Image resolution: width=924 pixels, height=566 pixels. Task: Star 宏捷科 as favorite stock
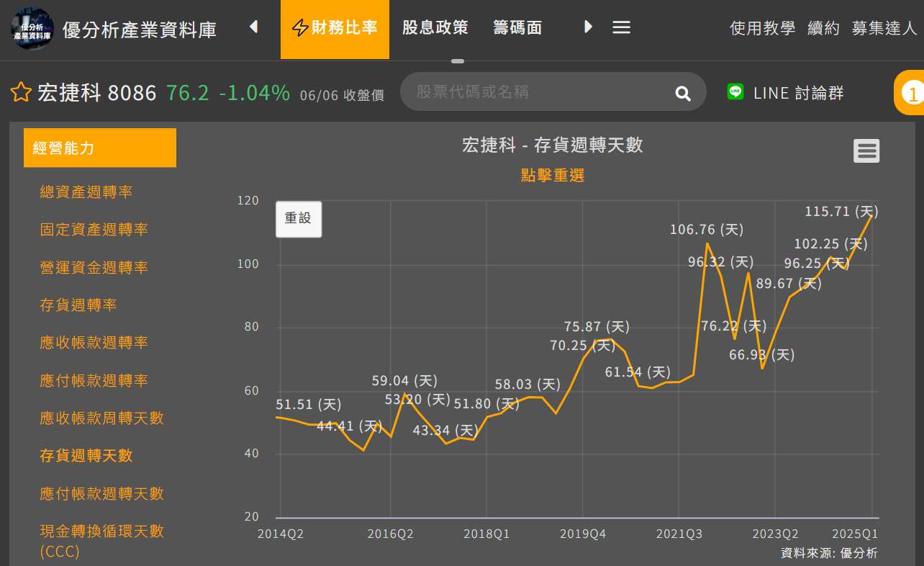click(x=21, y=92)
